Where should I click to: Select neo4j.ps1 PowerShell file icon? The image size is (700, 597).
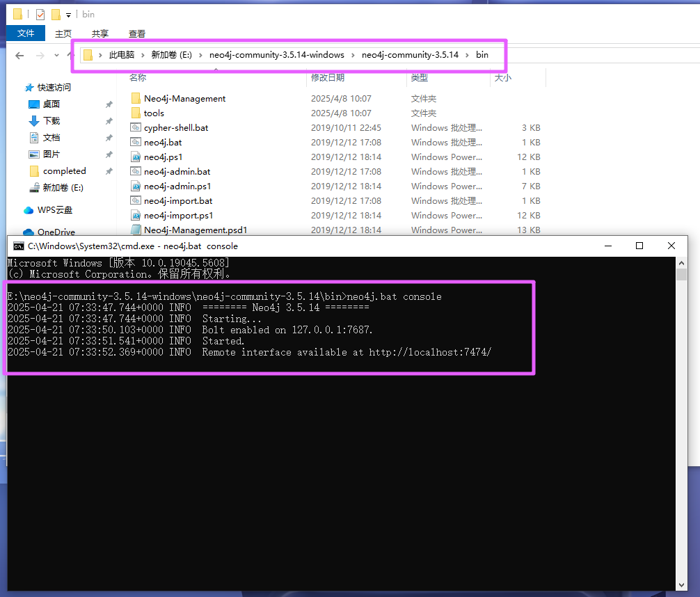click(x=136, y=157)
